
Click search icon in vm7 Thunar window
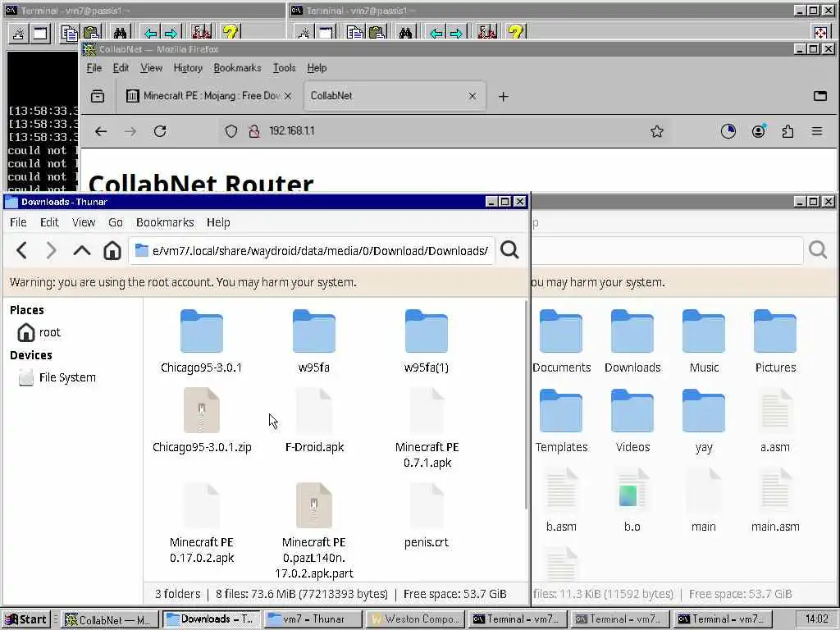coord(818,249)
